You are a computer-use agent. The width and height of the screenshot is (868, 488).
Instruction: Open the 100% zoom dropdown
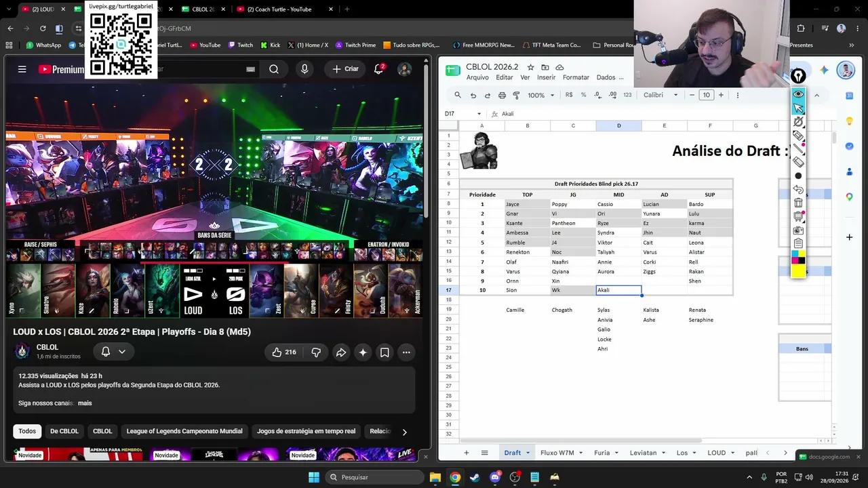click(x=541, y=95)
